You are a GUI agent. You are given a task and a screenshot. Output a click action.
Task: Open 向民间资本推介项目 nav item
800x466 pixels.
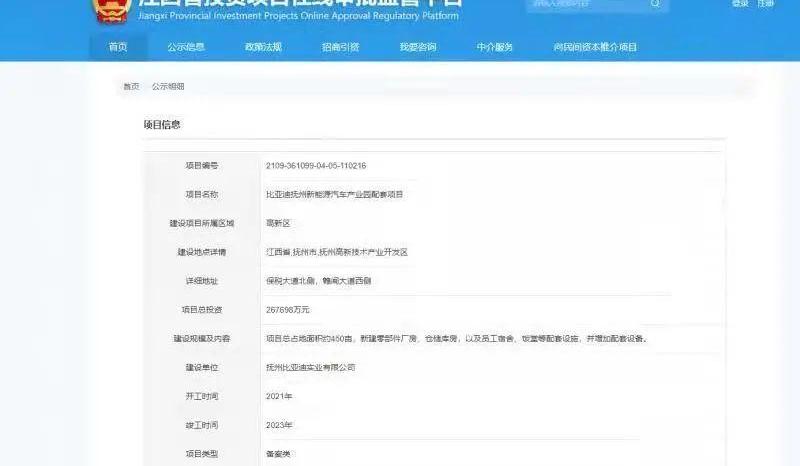pyautogui.click(x=595, y=47)
